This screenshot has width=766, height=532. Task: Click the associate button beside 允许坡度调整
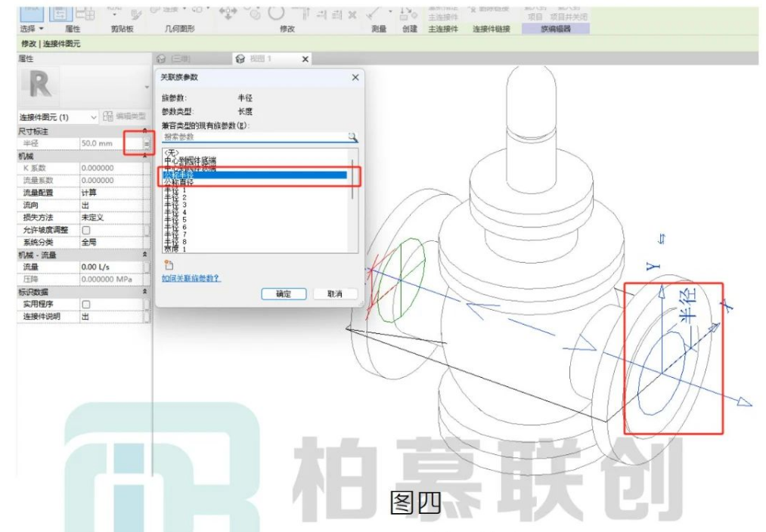147,230
